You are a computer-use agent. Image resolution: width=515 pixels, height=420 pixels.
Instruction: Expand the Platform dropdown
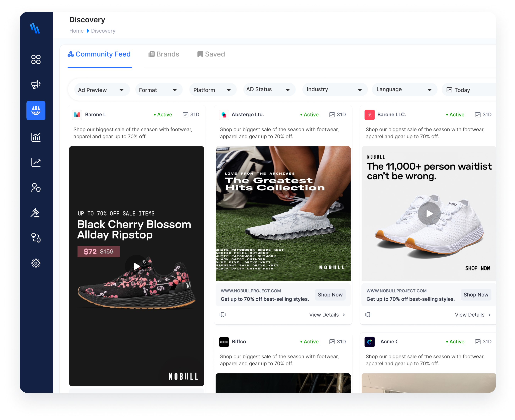click(x=213, y=90)
